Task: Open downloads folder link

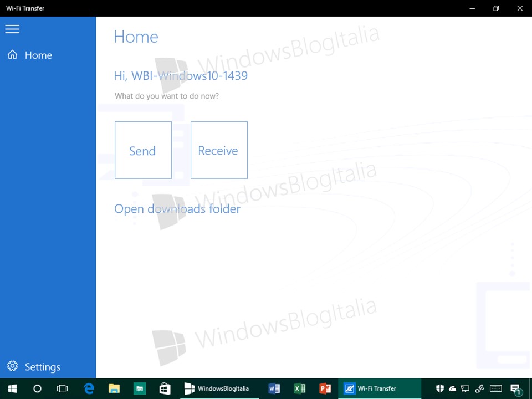Action: point(177,209)
